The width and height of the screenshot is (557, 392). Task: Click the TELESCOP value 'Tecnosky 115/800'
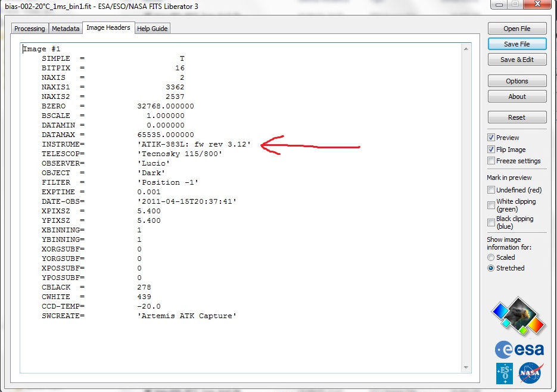click(x=180, y=154)
